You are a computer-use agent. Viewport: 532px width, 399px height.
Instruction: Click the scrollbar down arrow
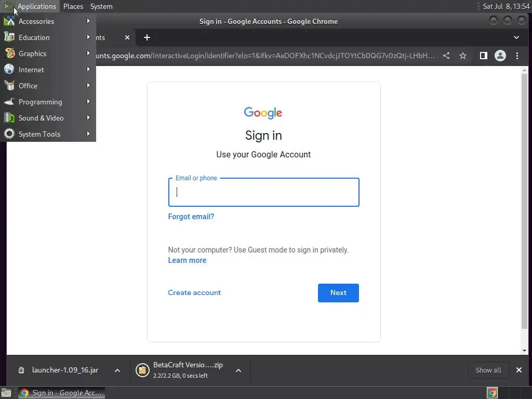(x=525, y=351)
